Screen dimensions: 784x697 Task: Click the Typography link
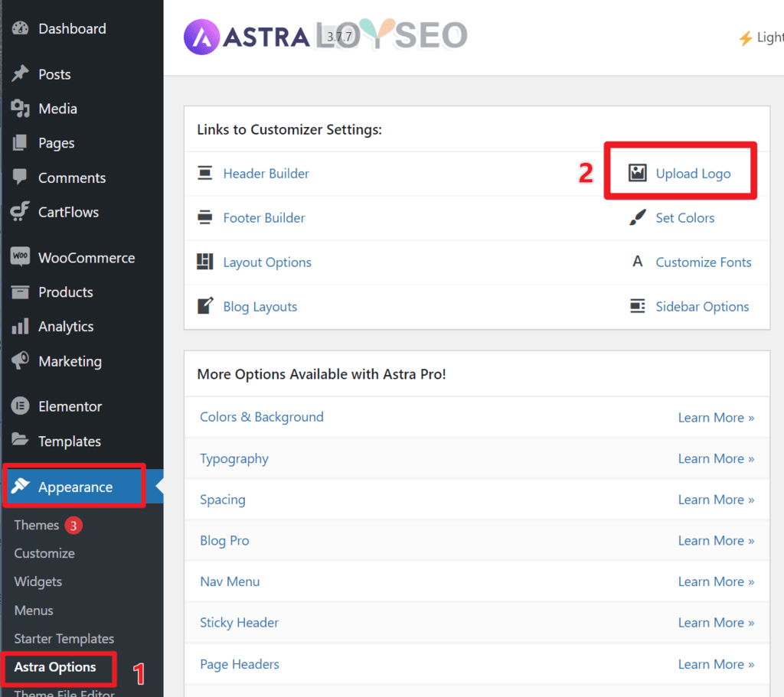(x=234, y=458)
